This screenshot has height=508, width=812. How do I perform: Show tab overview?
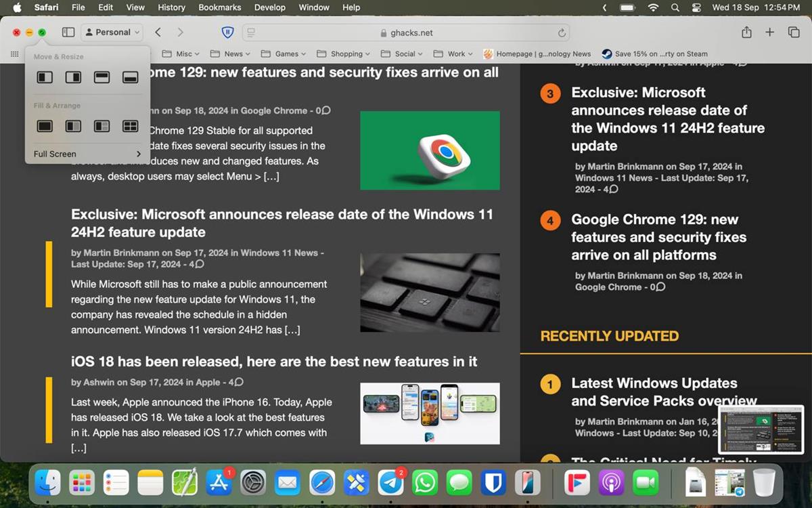(794, 32)
